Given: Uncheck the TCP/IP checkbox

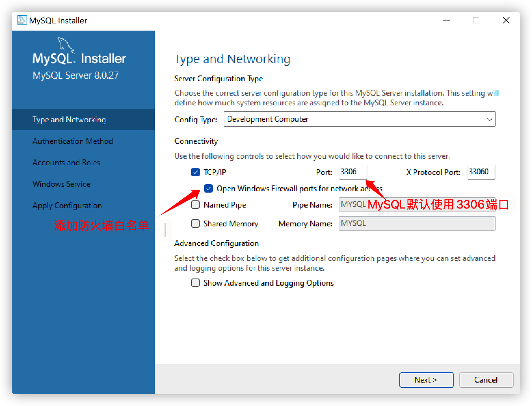Looking at the screenshot, I should [x=195, y=172].
